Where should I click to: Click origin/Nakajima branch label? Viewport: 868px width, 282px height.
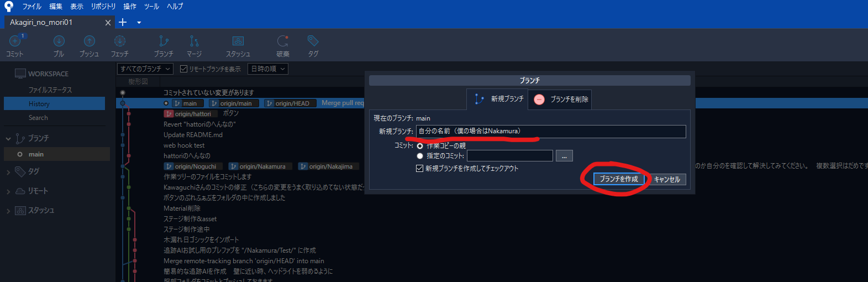coord(329,166)
